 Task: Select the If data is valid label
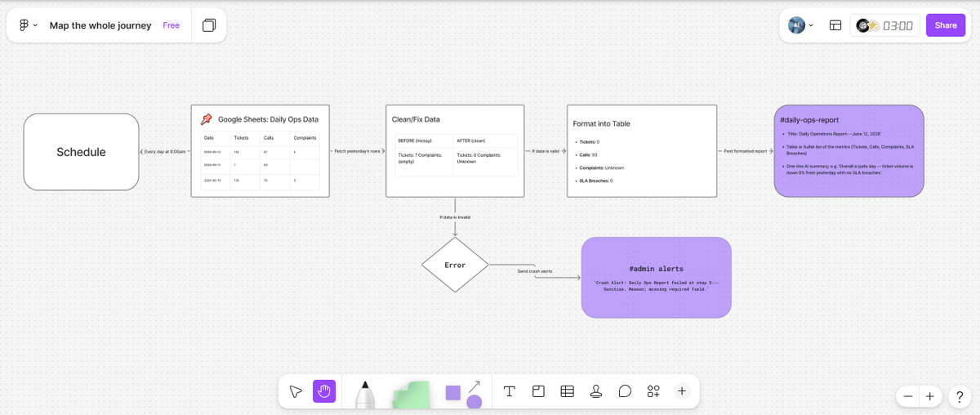tap(546, 151)
